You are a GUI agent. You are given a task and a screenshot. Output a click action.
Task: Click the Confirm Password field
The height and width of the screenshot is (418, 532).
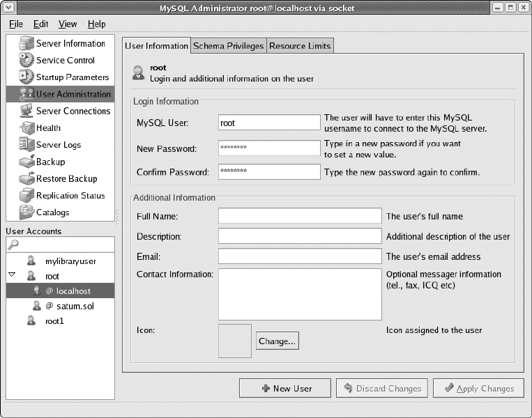click(269, 172)
